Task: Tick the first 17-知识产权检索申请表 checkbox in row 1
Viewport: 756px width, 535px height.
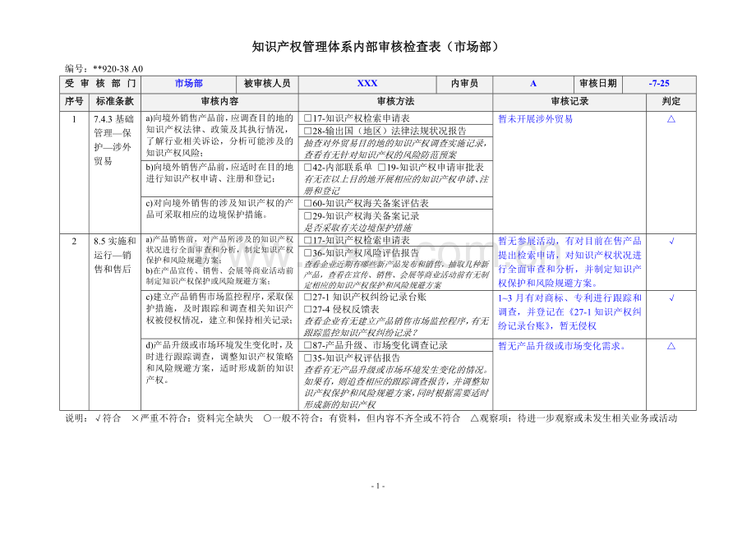Action: pyautogui.click(x=307, y=118)
